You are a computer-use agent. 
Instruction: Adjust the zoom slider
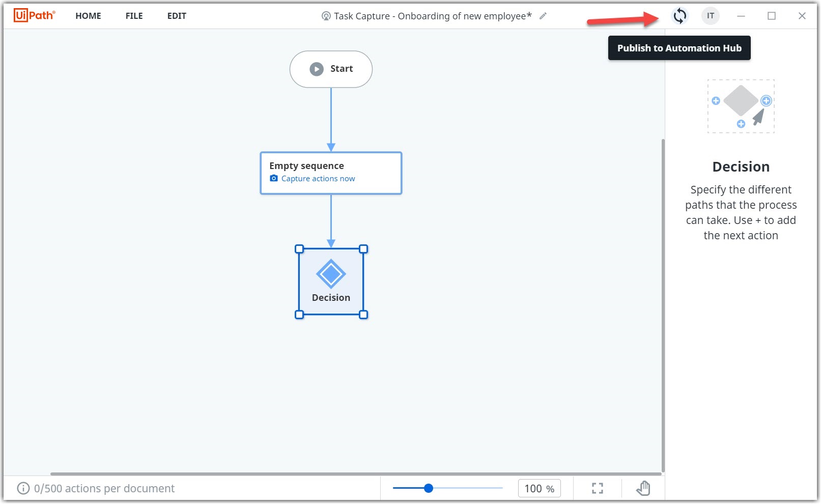[428, 488]
